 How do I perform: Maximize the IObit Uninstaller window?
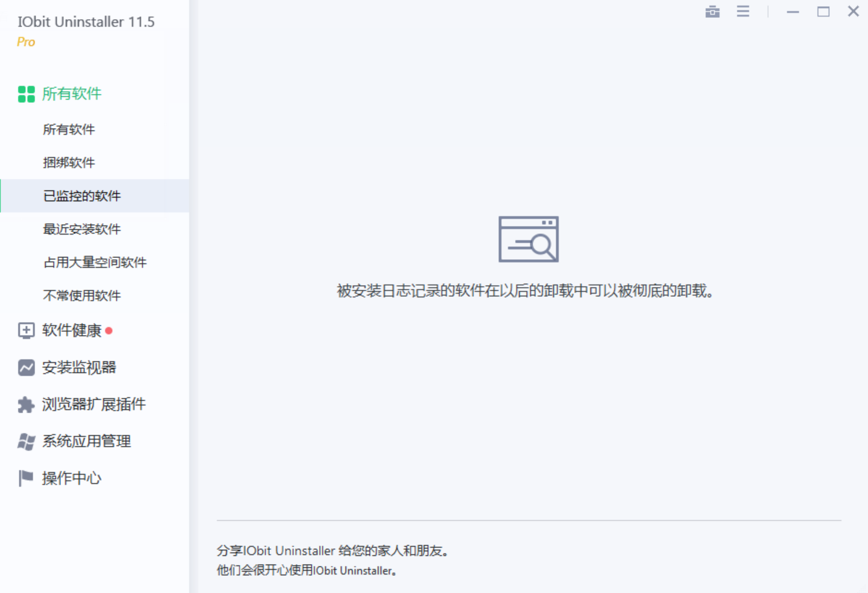(x=823, y=12)
